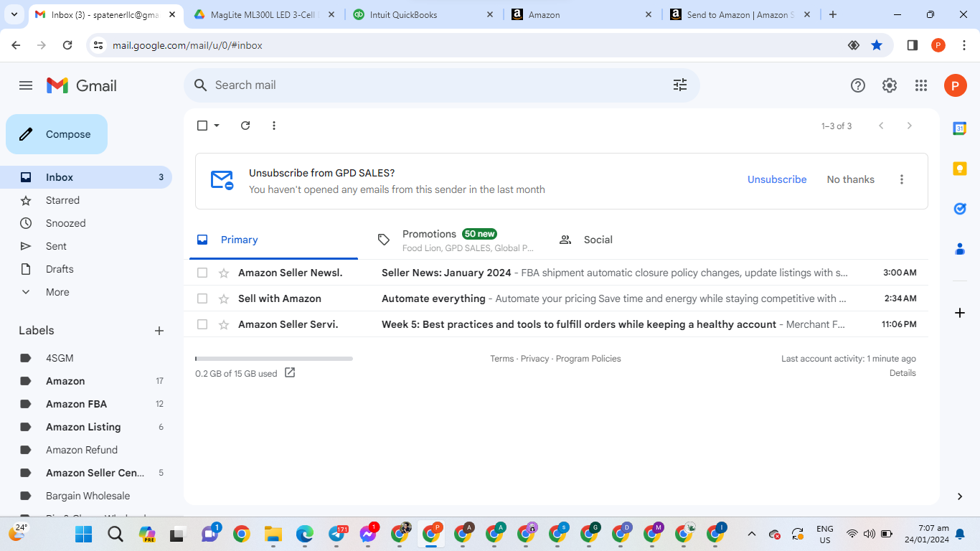Click Unsubscribe from GPD SALES
The width and height of the screenshot is (980, 551).
(x=777, y=179)
